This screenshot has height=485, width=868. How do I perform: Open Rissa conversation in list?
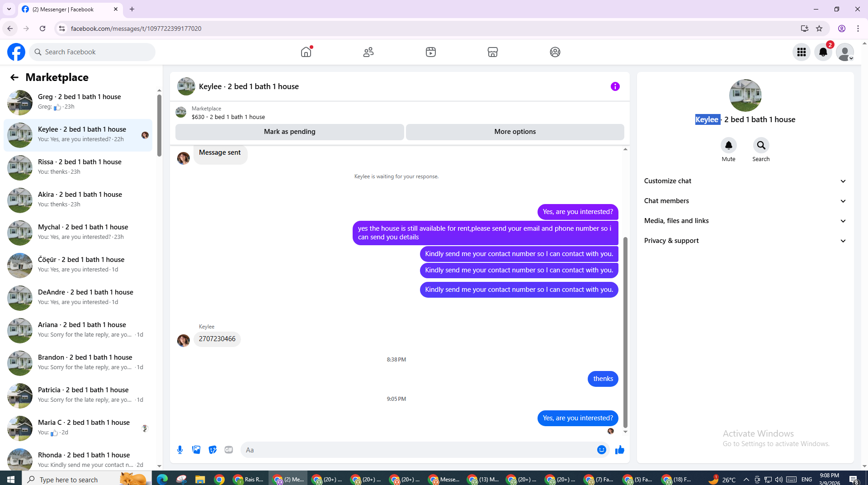(78, 167)
